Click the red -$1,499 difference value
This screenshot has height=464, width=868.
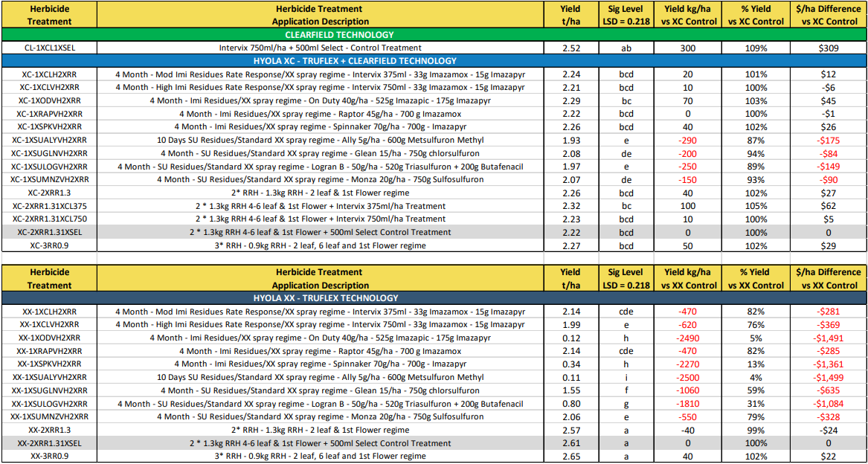click(x=828, y=377)
